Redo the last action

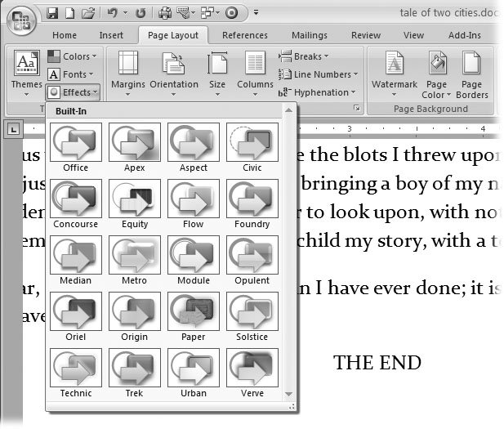140,13
